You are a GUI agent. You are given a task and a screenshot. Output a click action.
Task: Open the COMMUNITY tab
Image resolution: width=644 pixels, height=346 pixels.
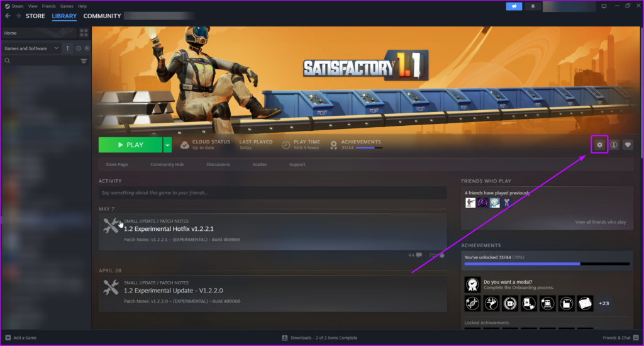[102, 16]
